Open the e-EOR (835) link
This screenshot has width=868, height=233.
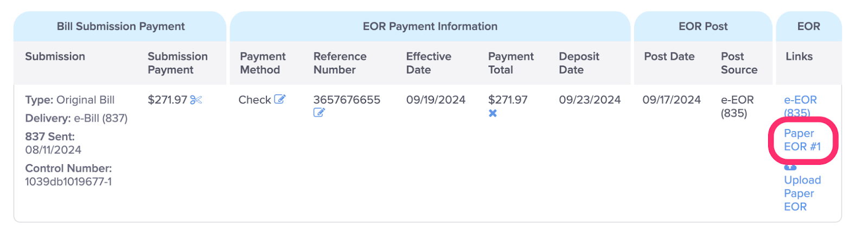[x=800, y=106]
